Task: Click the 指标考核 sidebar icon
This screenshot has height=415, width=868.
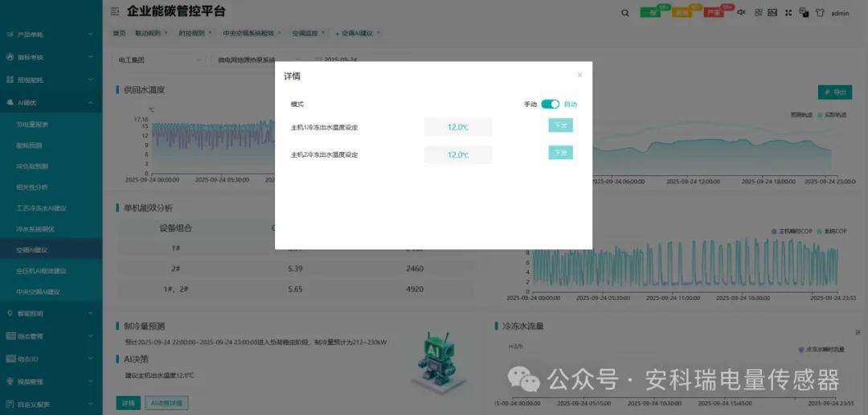Action: point(10,57)
